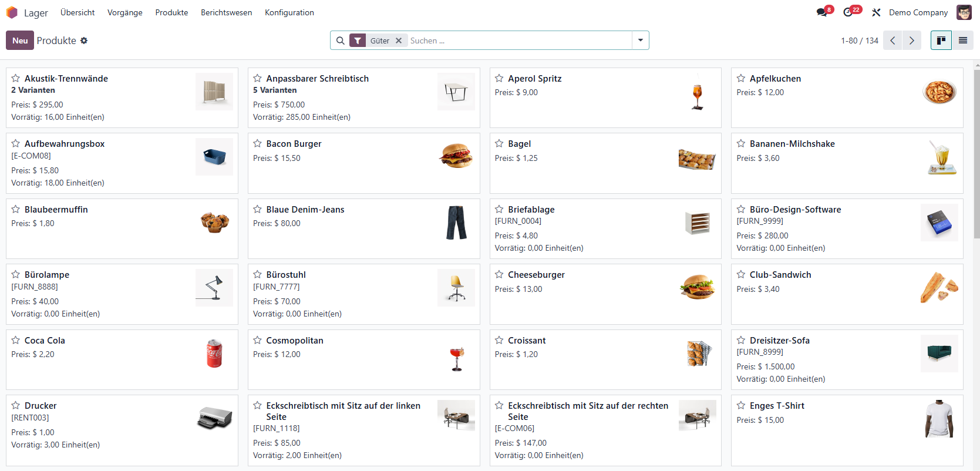Click the Produkte settings gear icon

pos(84,41)
